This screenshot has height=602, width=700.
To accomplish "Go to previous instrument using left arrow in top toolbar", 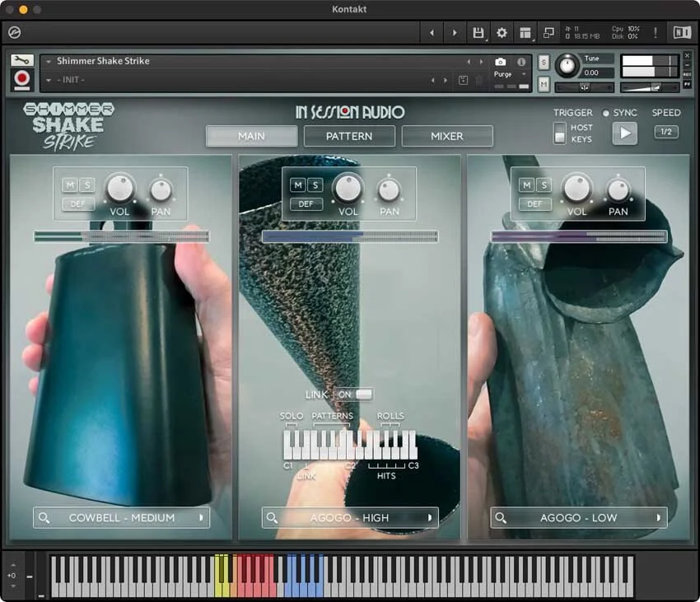I will (432, 33).
